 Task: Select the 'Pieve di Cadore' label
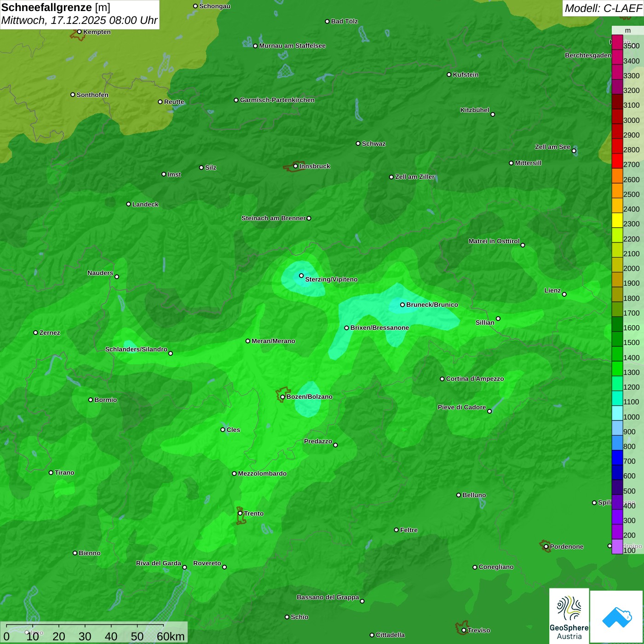462,407
